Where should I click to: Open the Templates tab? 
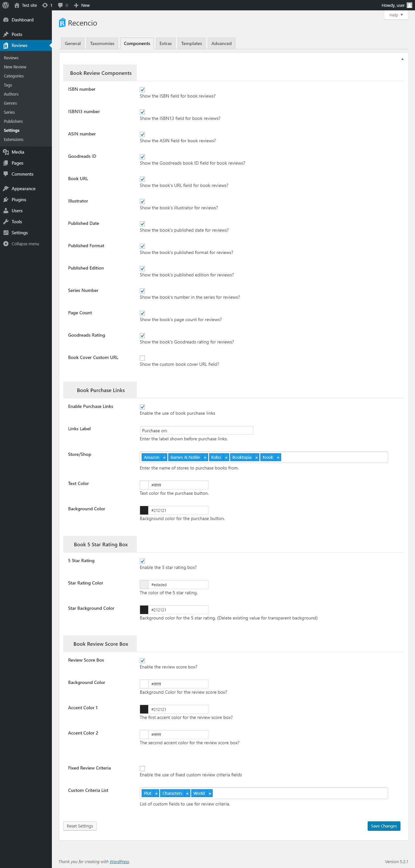click(x=192, y=43)
